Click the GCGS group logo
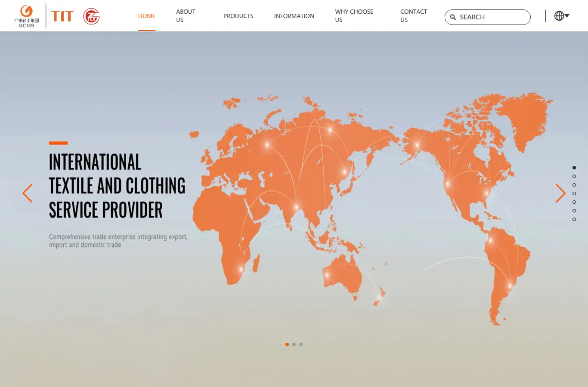Viewport: 588px width, 387px height. [x=26, y=16]
